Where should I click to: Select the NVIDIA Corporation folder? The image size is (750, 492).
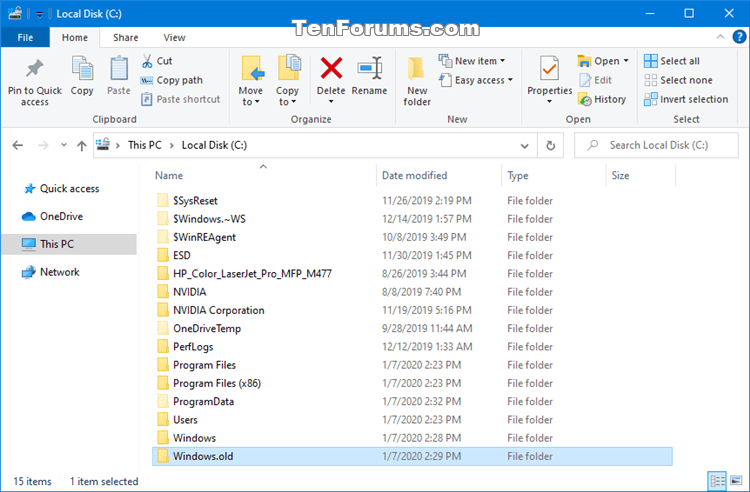tap(412, 310)
